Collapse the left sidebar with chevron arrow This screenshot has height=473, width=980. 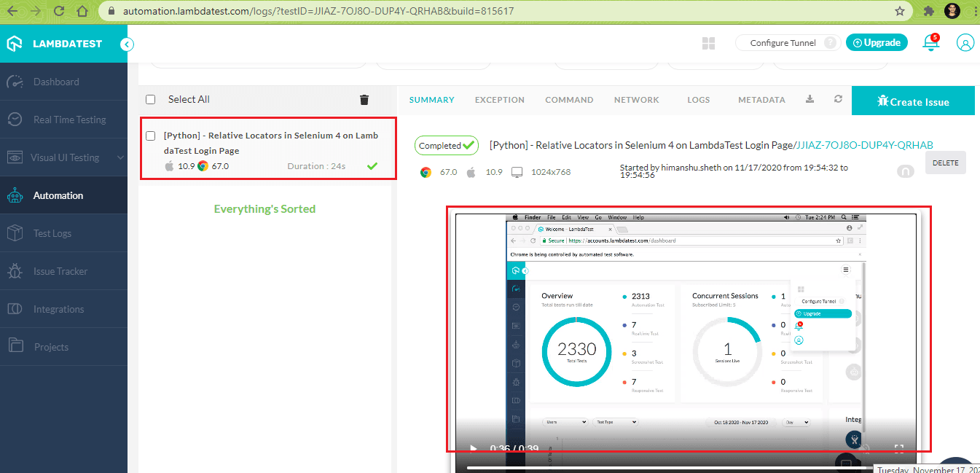tap(126, 44)
